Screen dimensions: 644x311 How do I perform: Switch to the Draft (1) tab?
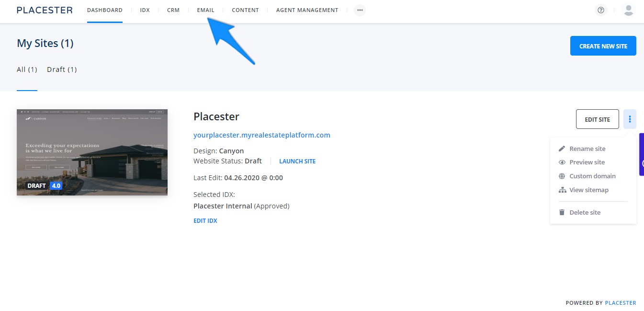(x=62, y=69)
